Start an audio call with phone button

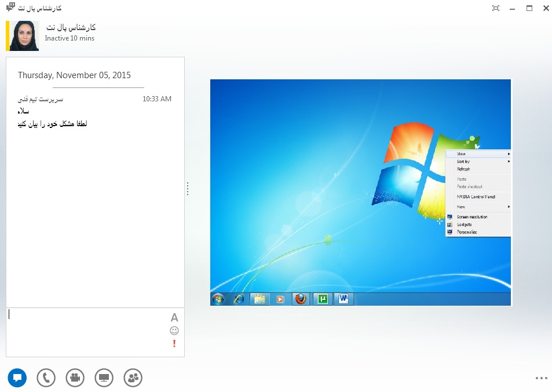click(x=46, y=378)
